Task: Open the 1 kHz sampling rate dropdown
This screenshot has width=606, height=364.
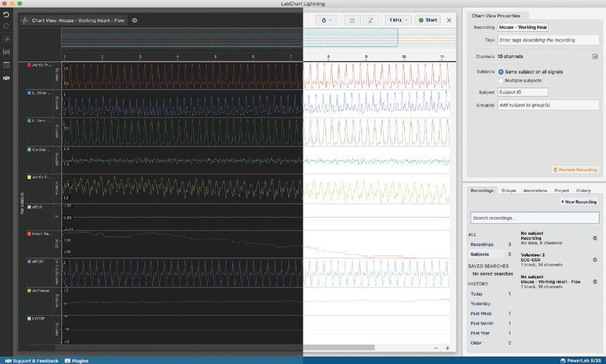Action: (398, 20)
